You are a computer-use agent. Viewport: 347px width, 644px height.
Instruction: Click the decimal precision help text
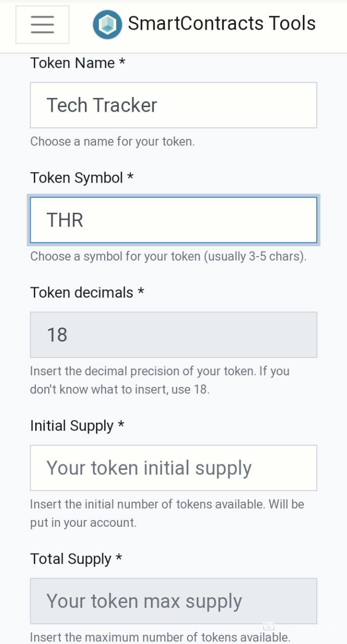coord(159,380)
